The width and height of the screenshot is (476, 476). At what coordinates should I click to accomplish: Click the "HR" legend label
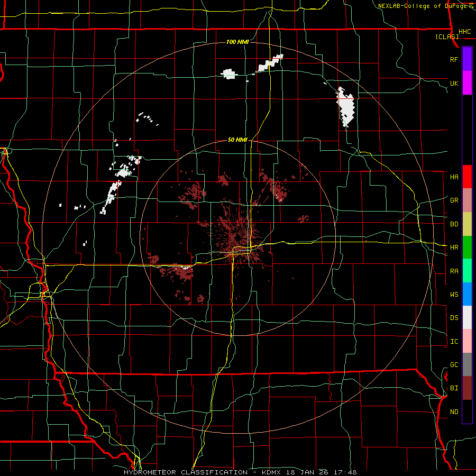[454, 248]
